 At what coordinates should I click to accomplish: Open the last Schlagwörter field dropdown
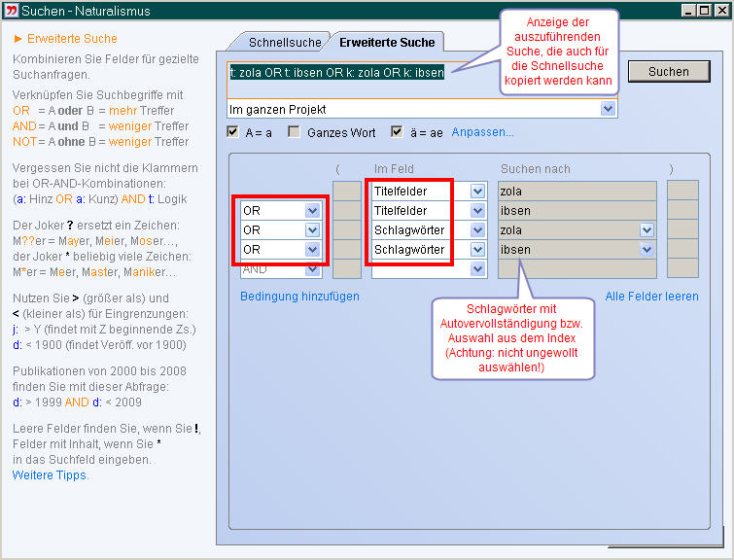click(x=477, y=250)
